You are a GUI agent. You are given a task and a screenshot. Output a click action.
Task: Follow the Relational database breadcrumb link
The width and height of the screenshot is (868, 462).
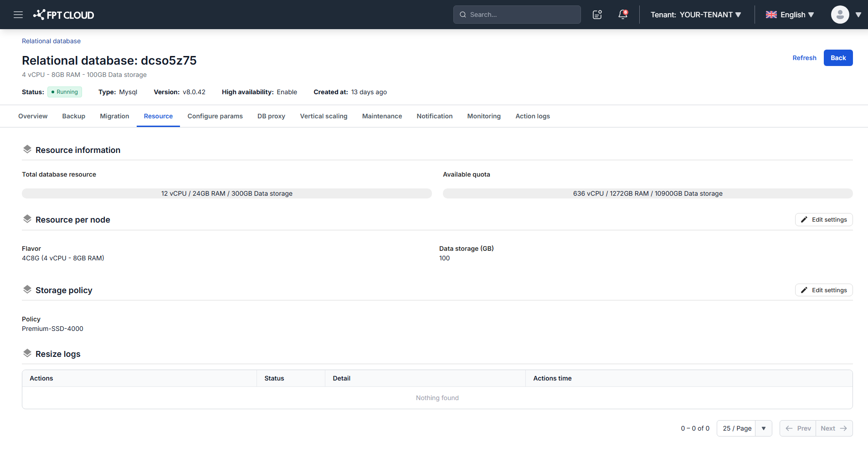[x=51, y=41]
